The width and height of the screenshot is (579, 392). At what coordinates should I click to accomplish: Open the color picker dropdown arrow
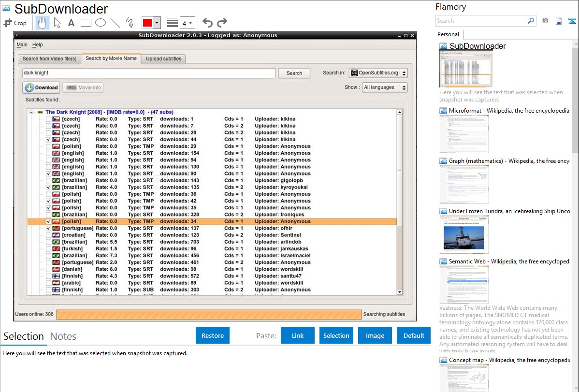[x=157, y=23]
